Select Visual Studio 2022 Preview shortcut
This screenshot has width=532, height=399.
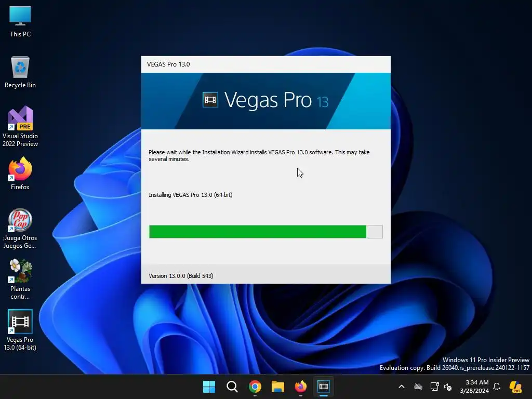click(20, 126)
